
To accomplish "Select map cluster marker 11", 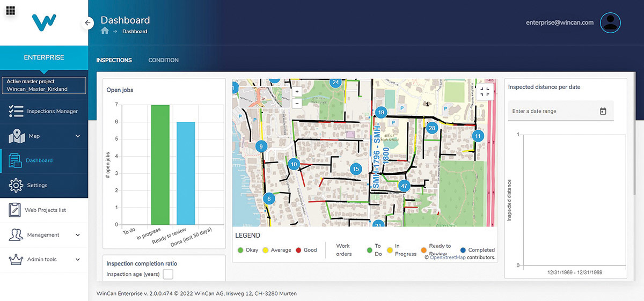I will [477, 136].
